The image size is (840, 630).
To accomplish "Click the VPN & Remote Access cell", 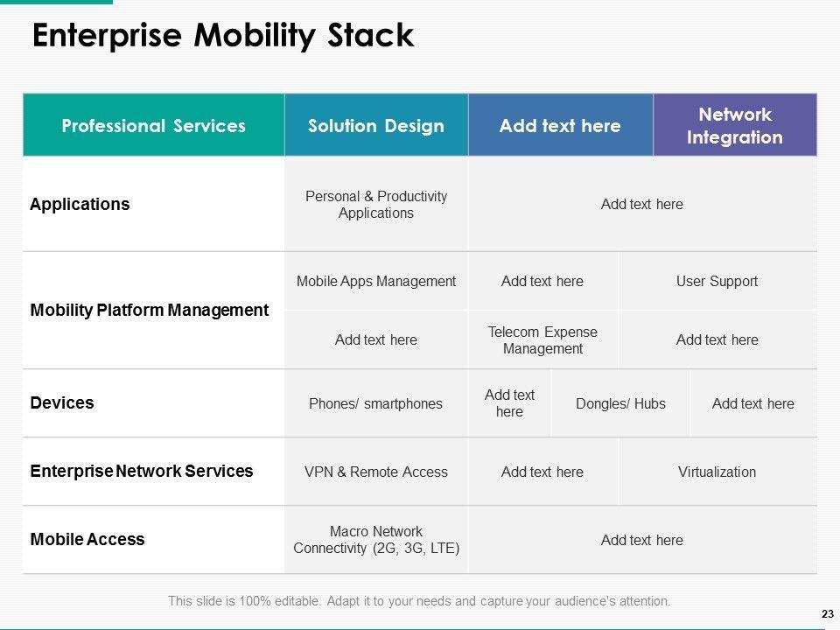I will coord(376,472).
